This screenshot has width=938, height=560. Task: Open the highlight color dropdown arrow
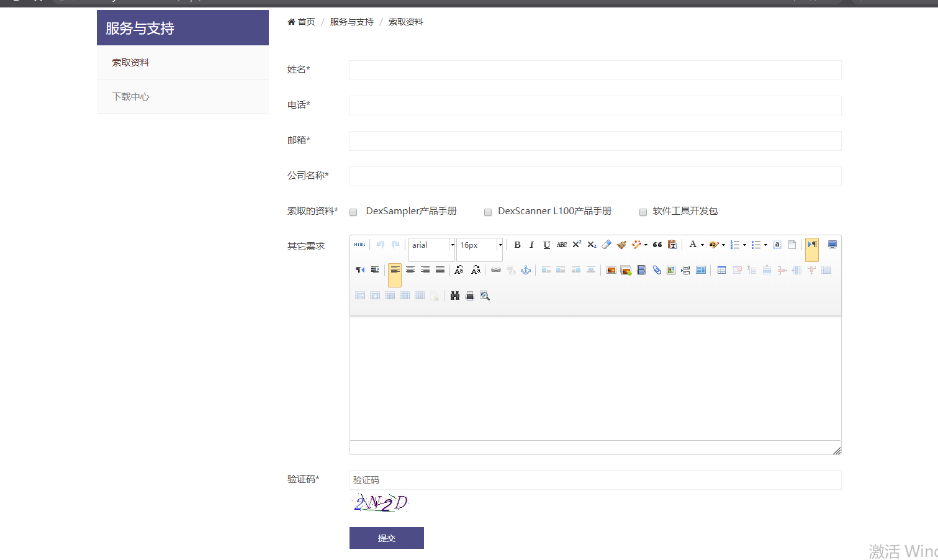[723, 245]
